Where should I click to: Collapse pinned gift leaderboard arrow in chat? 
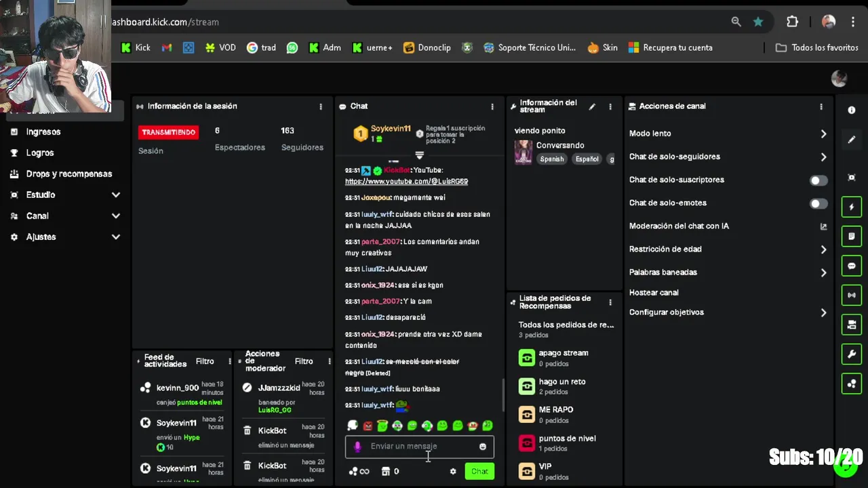[x=419, y=155]
